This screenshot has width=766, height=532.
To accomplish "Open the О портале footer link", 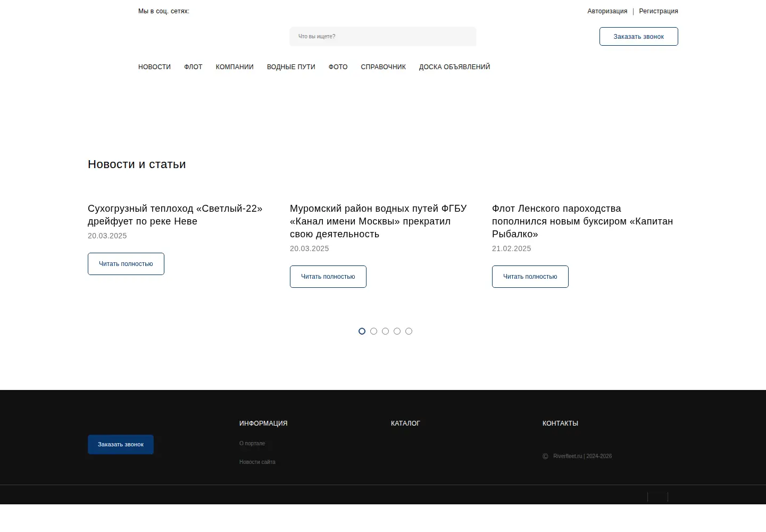I will click(252, 443).
